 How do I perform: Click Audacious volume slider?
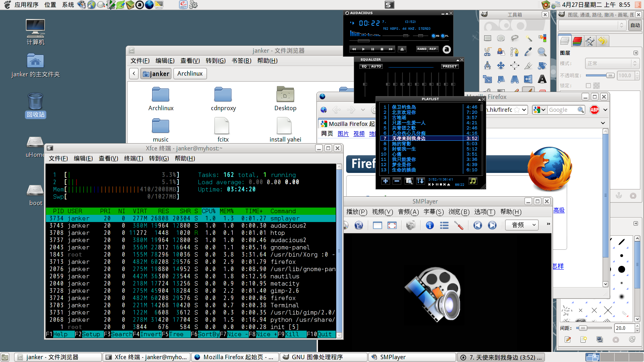coord(397,35)
